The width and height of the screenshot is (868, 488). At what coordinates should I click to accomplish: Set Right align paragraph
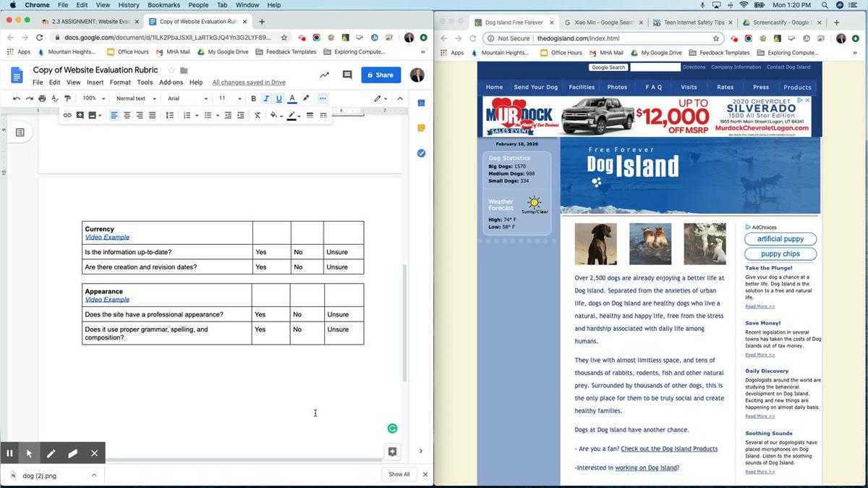coord(140,115)
